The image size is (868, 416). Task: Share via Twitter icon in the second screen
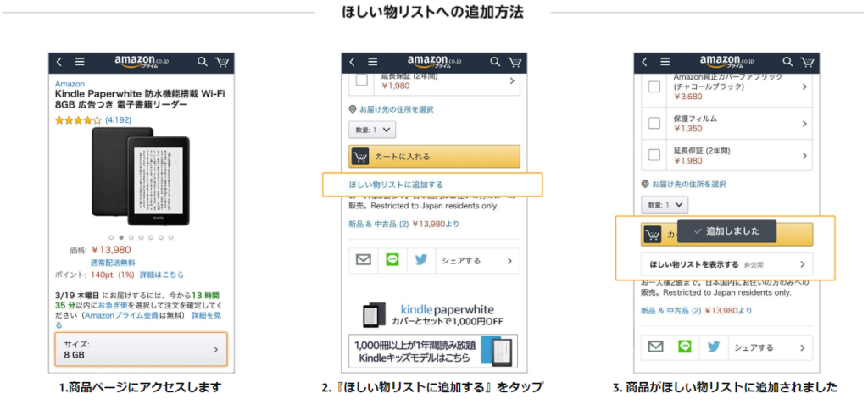(x=421, y=261)
